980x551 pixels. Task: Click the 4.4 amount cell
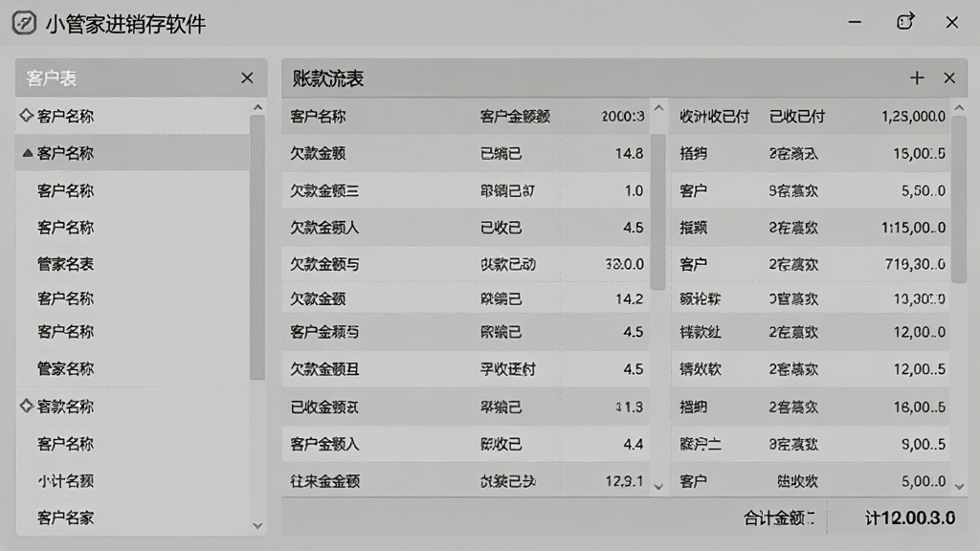634,444
